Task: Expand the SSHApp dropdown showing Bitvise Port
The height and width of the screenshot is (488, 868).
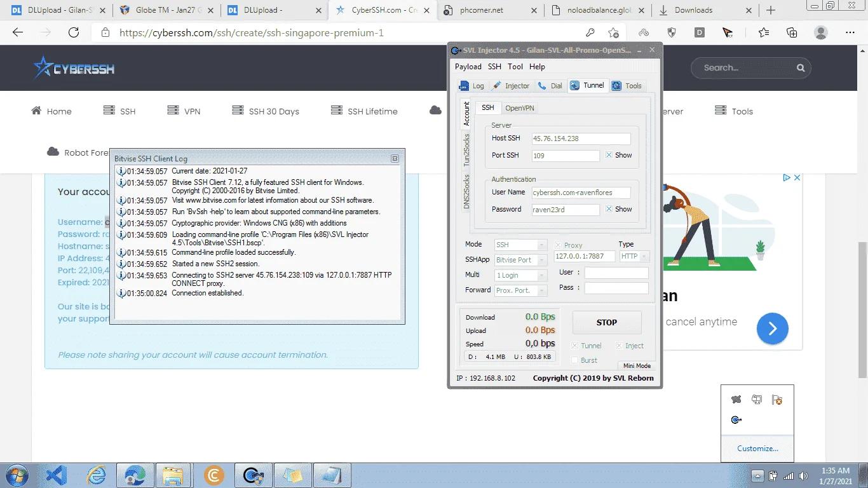Action: click(x=542, y=260)
